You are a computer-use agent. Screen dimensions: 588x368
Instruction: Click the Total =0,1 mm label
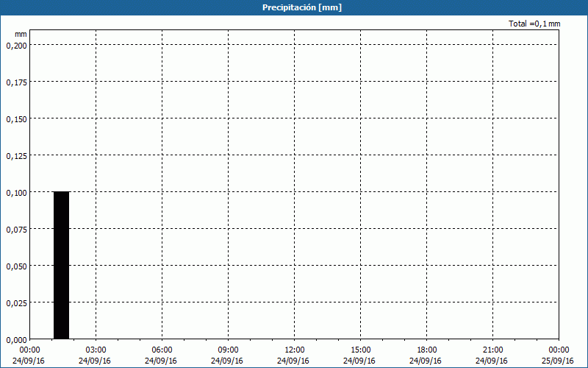(534, 24)
